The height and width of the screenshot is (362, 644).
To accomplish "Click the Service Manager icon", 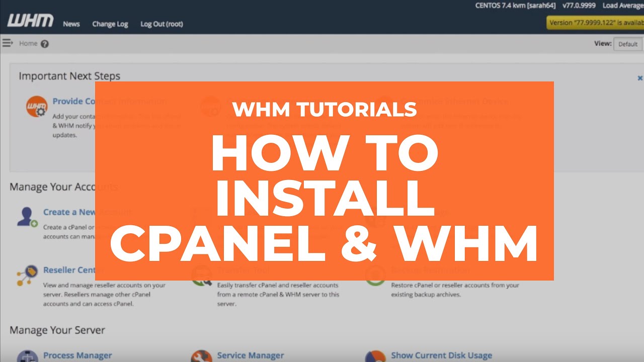I will click(x=201, y=356).
